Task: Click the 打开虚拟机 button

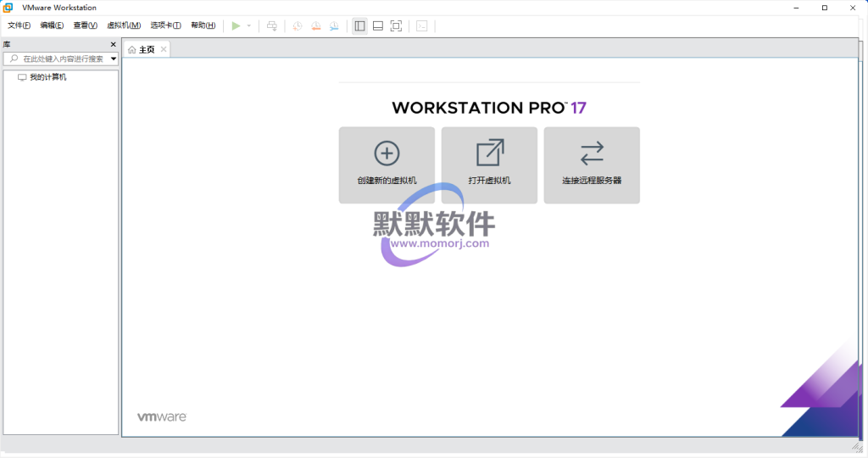Action: tap(489, 165)
